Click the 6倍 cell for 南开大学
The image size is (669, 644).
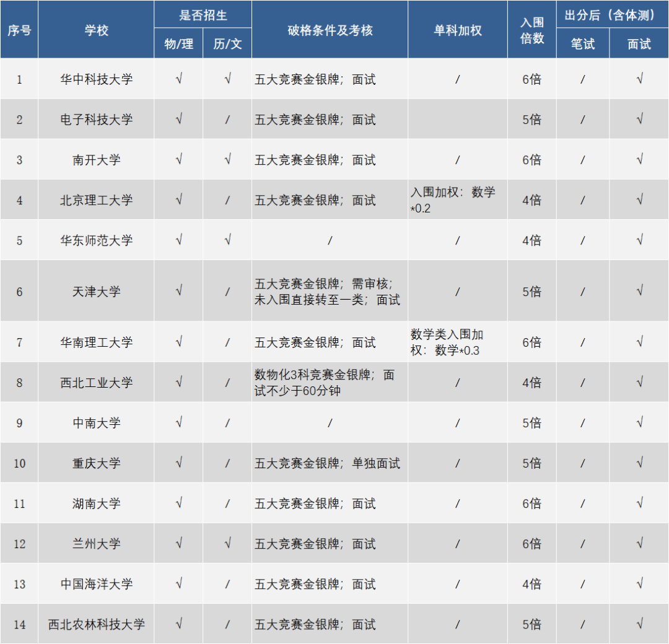pyautogui.click(x=532, y=160)
